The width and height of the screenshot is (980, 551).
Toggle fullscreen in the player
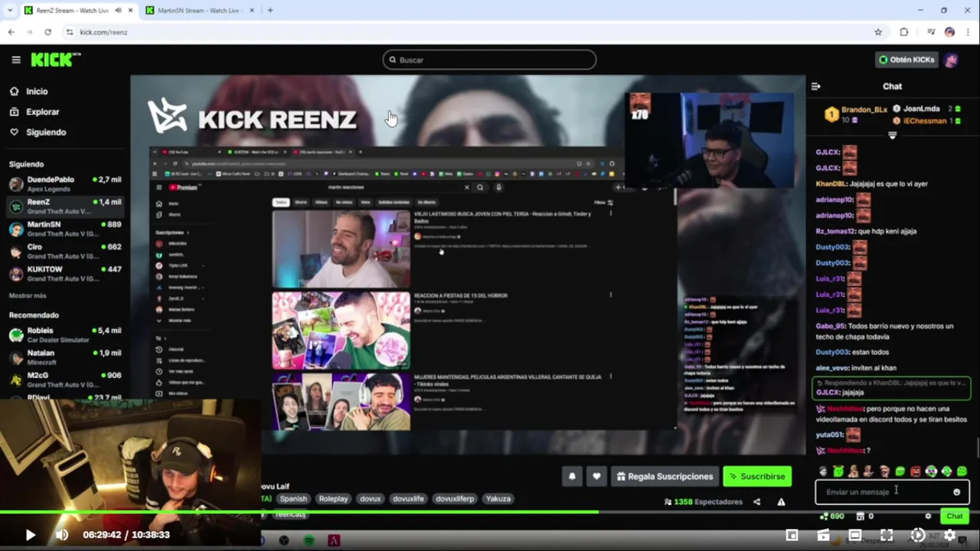coord(887,535)
